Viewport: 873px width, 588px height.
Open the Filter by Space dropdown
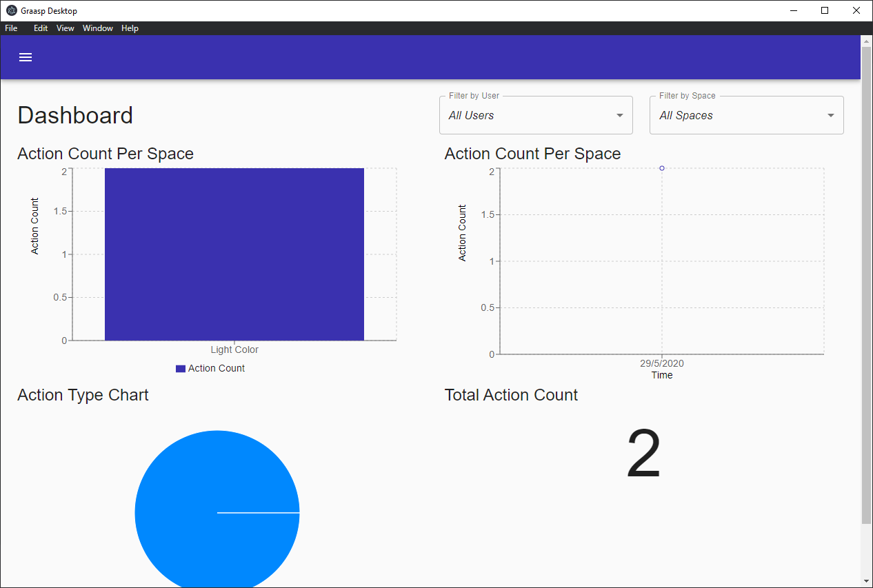pyautogui.click(x=747, y=115)
